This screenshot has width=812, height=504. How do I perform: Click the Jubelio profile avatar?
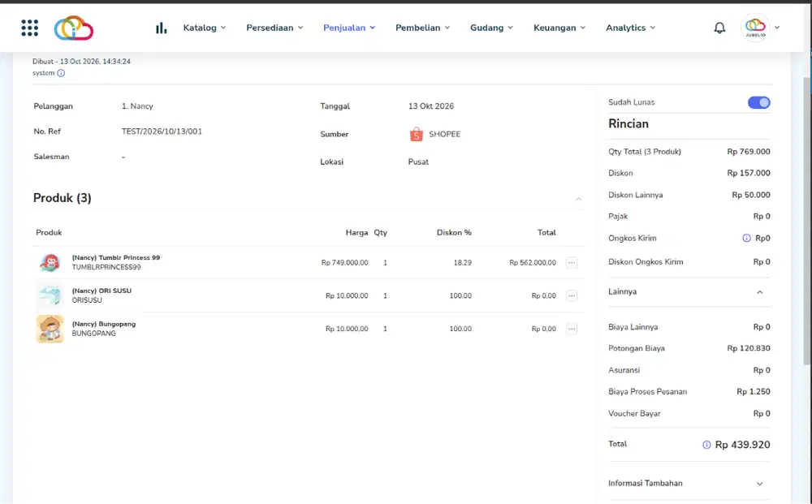pyautogui.click(x=755, y=28)
